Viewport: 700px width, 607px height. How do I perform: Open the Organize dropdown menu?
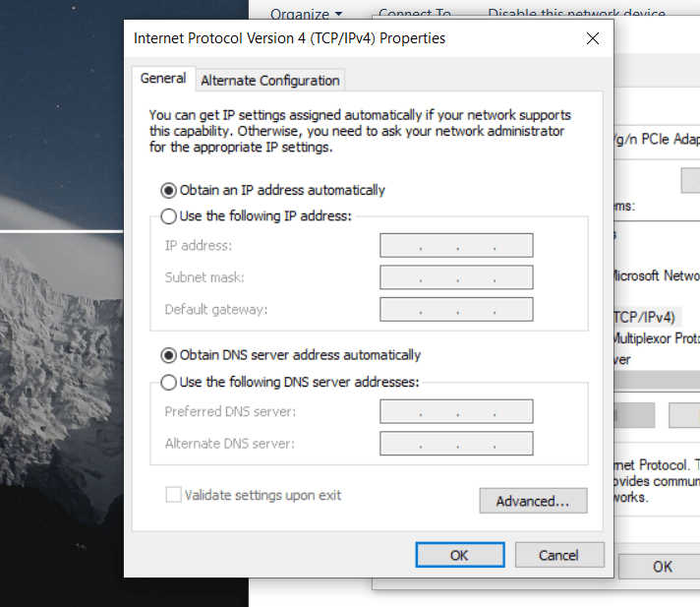coord(306,14)
